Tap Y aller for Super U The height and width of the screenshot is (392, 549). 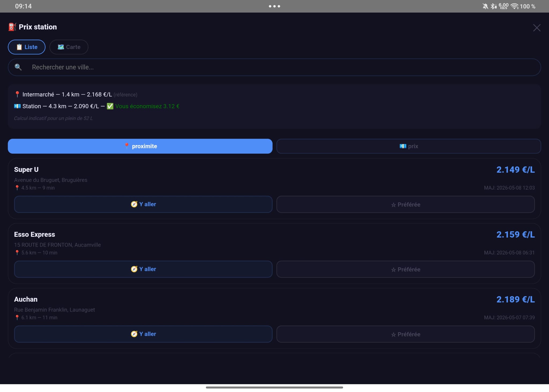point(143,204)
